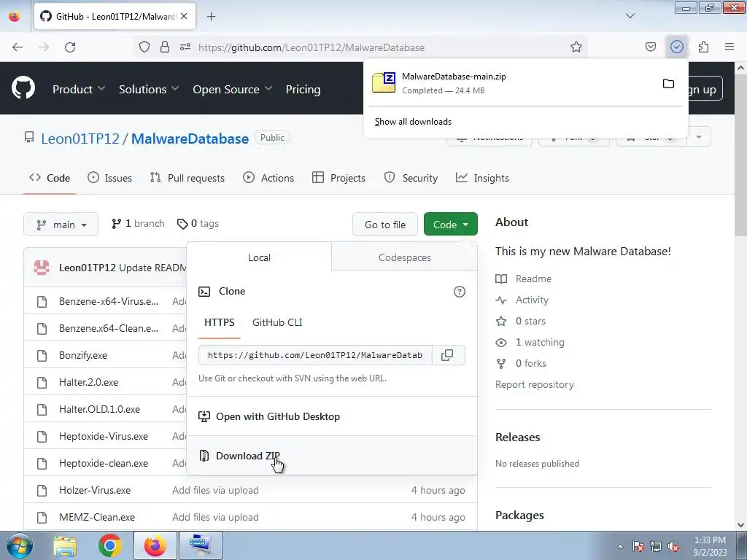747x560 pixels.
Task: Expand the Product navigation menu
Action: [79, 89]
